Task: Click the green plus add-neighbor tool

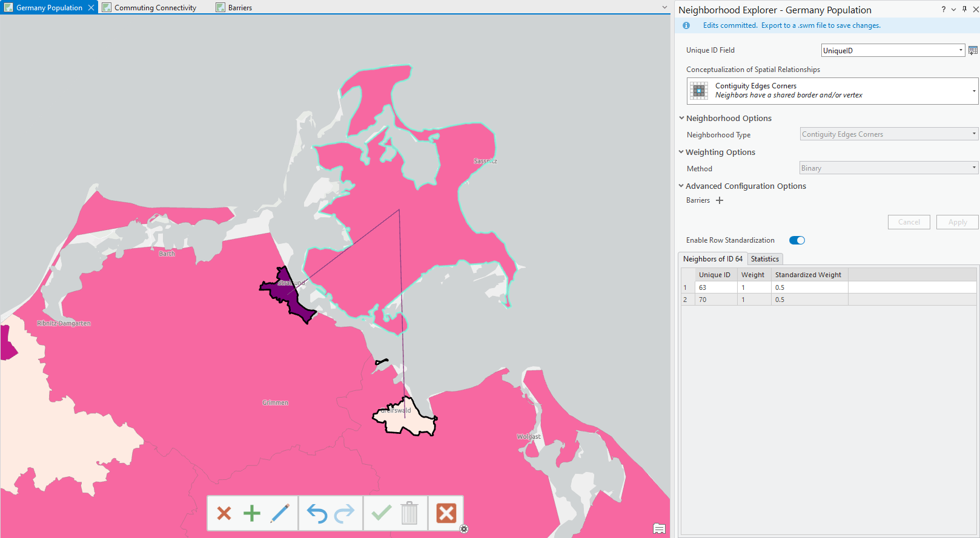Action: click(252, 513)
